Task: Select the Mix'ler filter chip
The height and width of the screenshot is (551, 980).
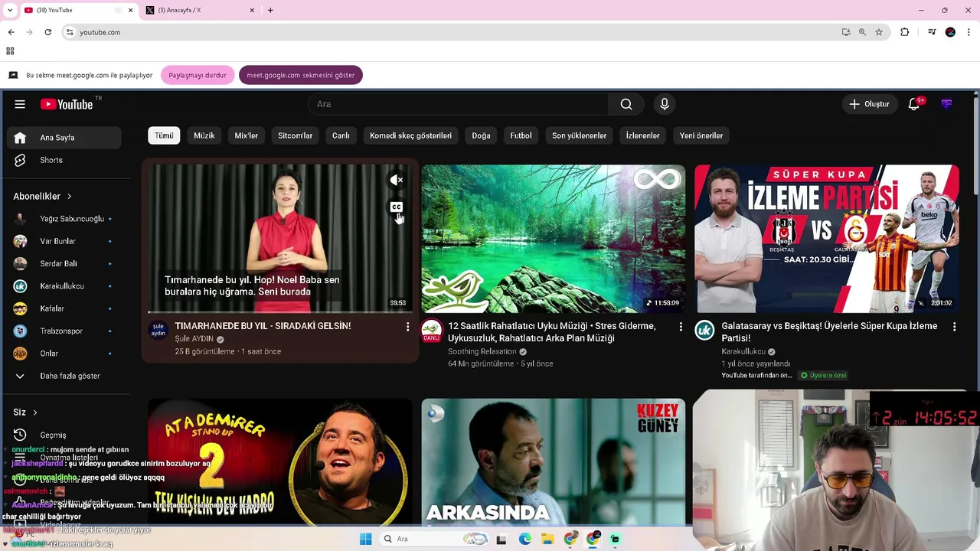Action: [x=247, y=135]
